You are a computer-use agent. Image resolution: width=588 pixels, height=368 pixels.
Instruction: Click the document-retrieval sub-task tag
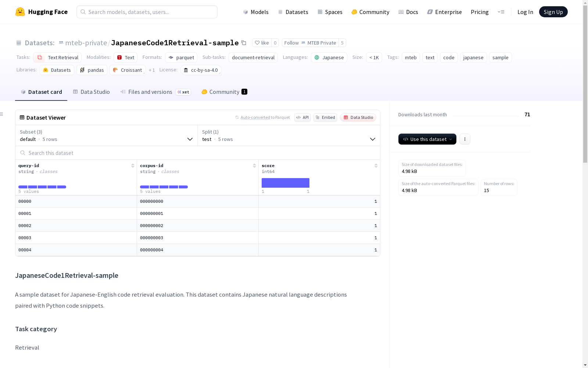253,57
